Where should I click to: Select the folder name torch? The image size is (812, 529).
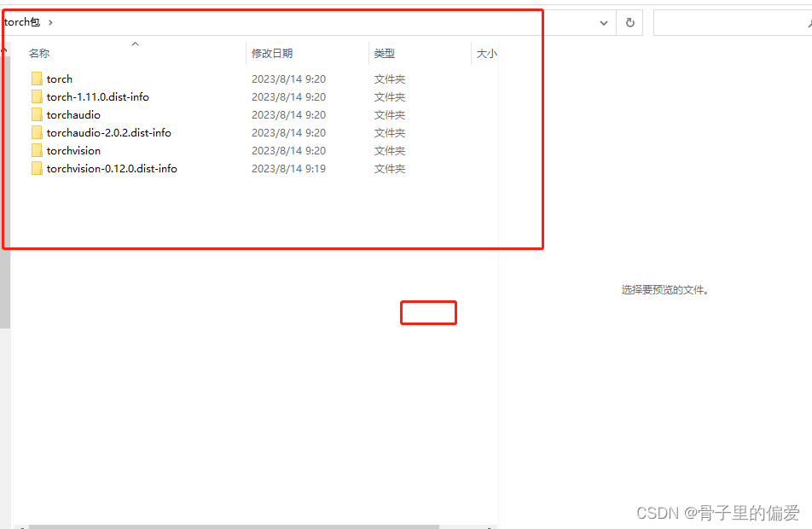point(60,78)
